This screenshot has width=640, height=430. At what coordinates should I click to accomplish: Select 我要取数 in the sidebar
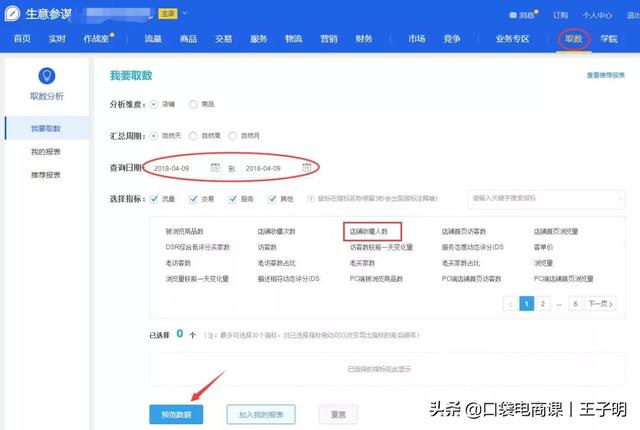(46, 129)
